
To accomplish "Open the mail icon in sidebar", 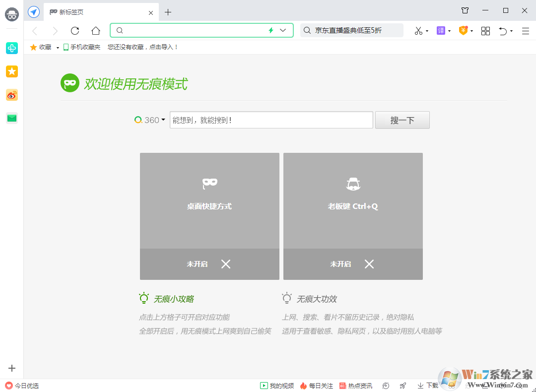I will tap(11, 118).
